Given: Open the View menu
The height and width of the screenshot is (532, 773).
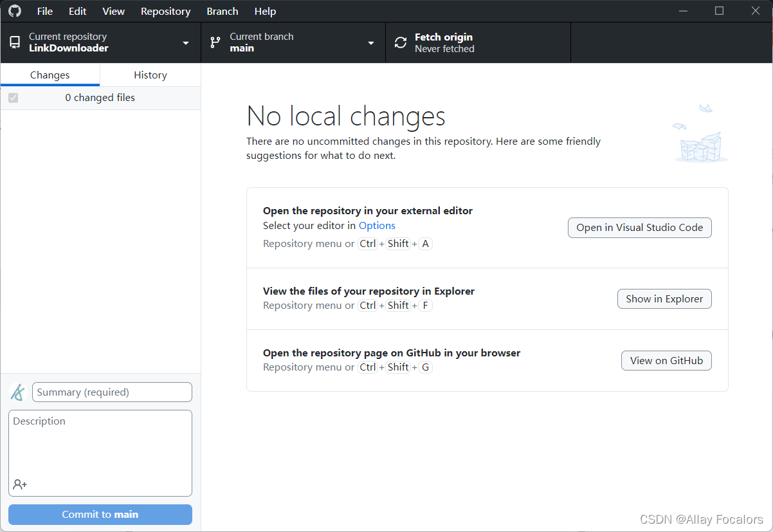Looking at the screenshot, I should [113, 11].
